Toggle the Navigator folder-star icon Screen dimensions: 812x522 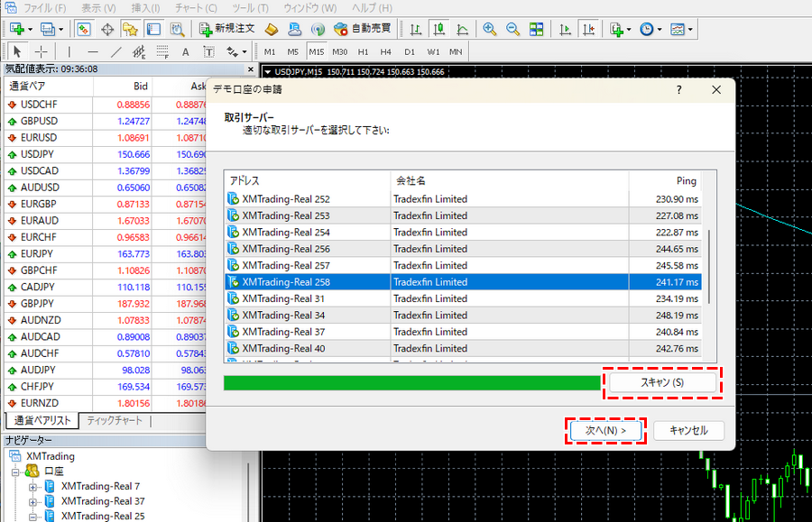point(130,29)
